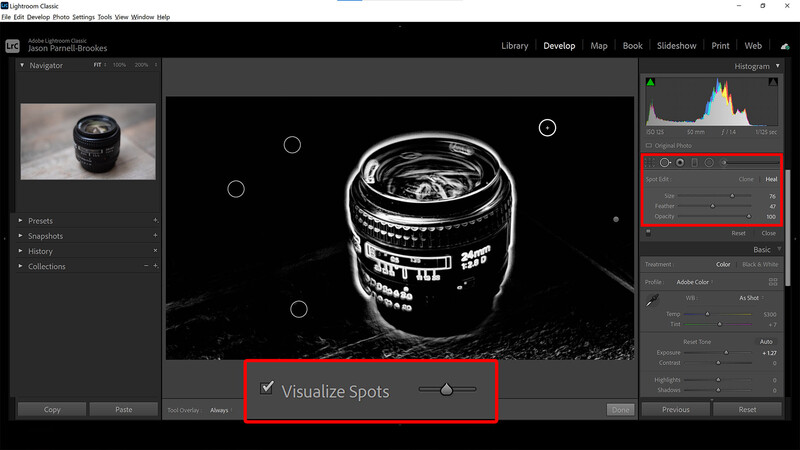Image resolution: width=800 pixels, height=450 pixels.
Task: Expand the Snapshots panel
Action: [20, 236]
